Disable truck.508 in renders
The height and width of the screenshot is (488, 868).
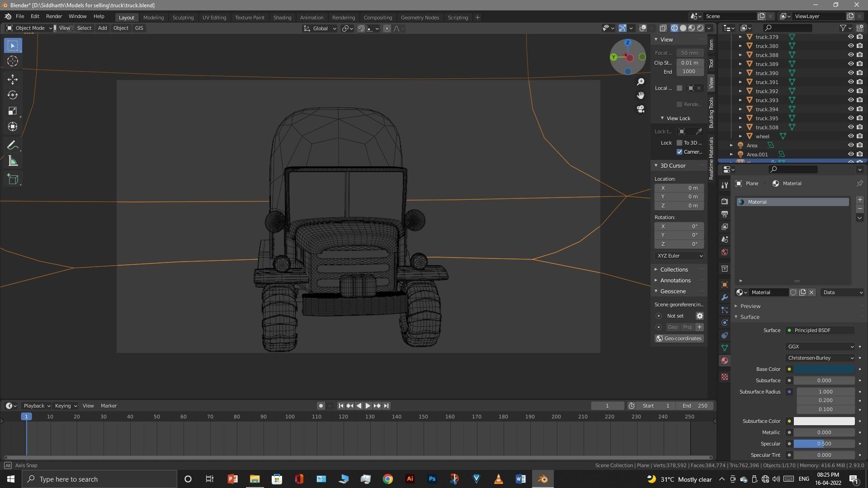[x=859, y=127]
